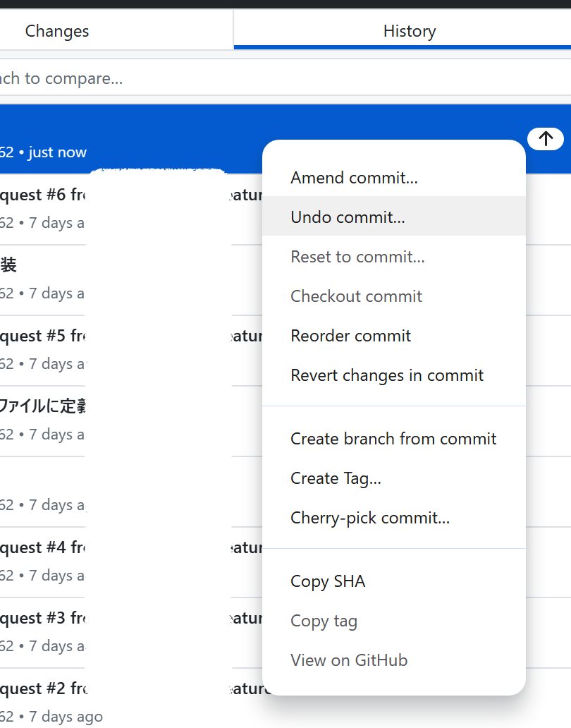571x728 pixels.
Task: Click Cherry-pick commit… entry
Action: coord(394,517)
